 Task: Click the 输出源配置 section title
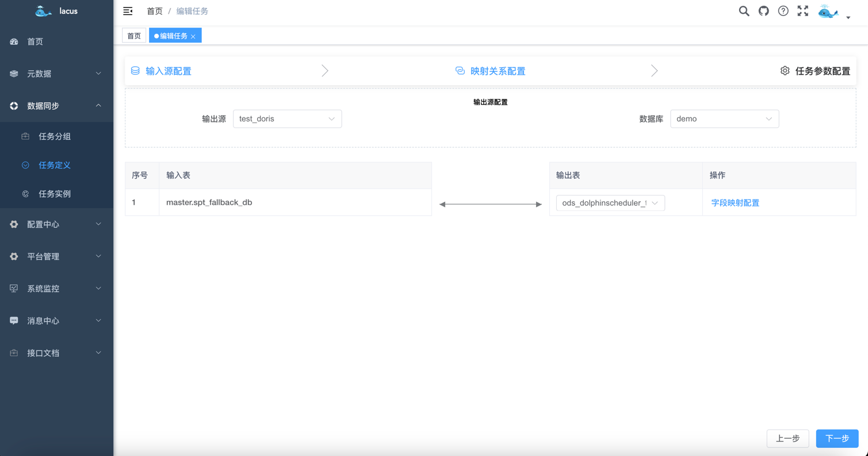pos(490,102)
